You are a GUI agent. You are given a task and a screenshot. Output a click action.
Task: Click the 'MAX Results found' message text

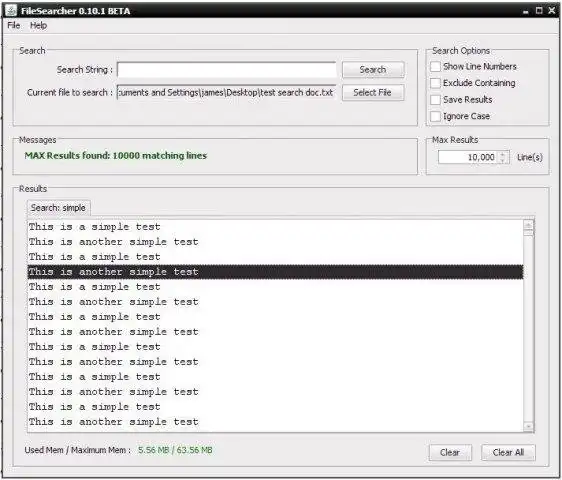[x=116, y=156]
